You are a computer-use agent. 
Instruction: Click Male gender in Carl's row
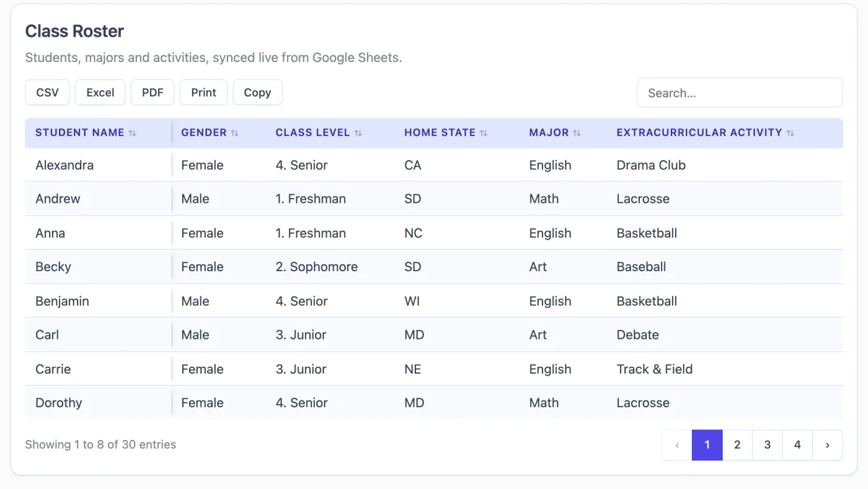click(195, 335)
